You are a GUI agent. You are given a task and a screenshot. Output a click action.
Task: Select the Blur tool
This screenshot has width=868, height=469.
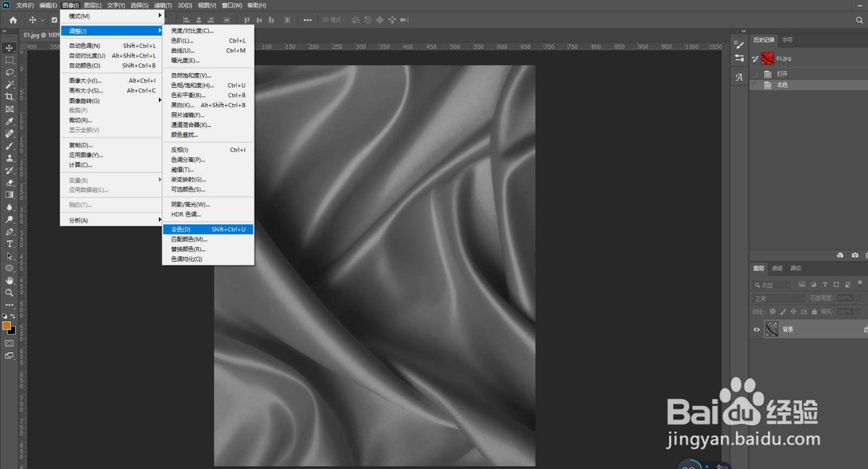(x=9, y=207)
